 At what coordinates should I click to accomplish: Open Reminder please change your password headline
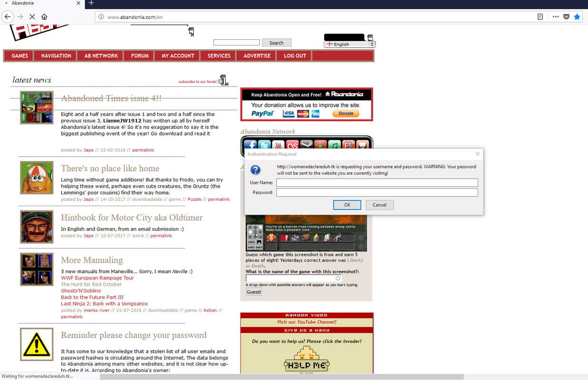pos(134,335)
